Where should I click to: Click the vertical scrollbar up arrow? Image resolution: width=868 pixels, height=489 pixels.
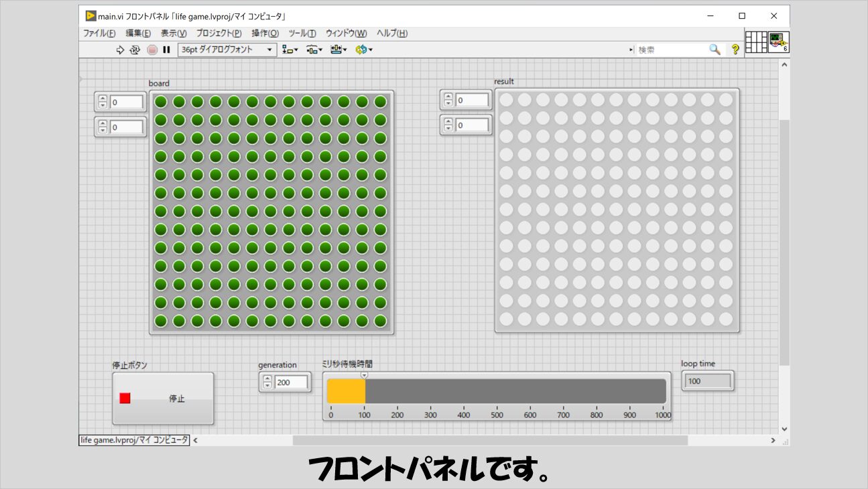[784, 64]
